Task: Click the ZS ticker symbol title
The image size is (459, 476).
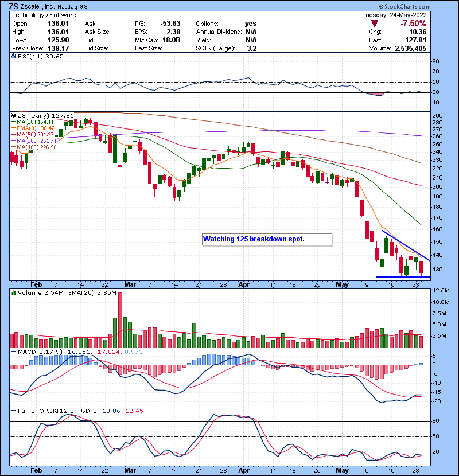Action: point(13,6)
